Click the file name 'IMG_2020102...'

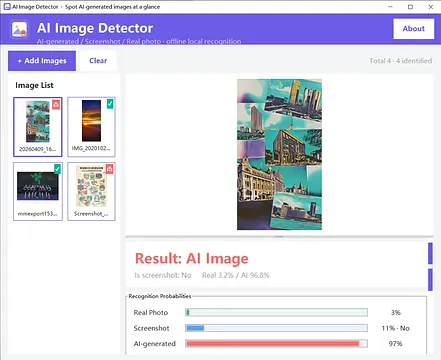point(91,148)
